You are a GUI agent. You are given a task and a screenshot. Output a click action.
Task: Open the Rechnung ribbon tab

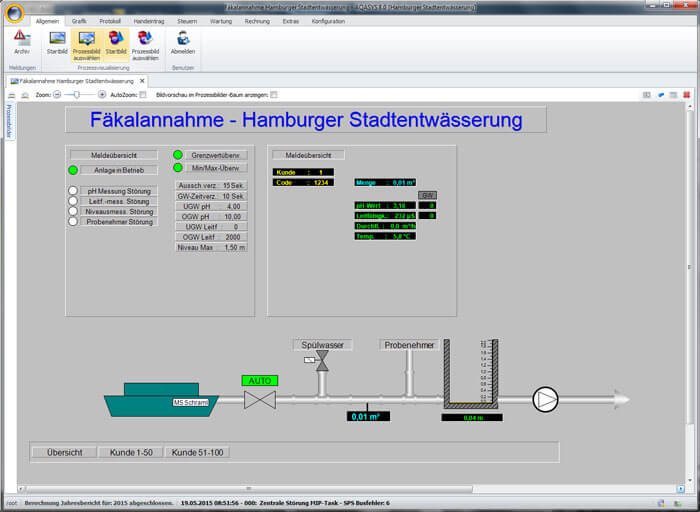(x=257, y=21)
